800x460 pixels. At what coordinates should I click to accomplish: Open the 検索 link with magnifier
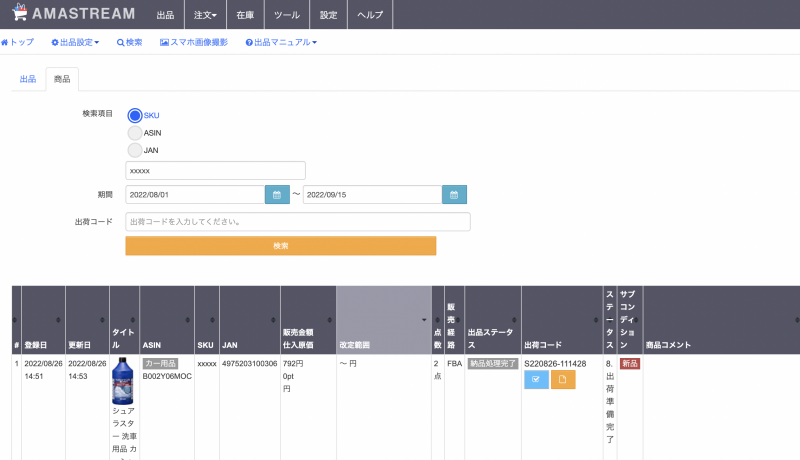tap(130, 42)
